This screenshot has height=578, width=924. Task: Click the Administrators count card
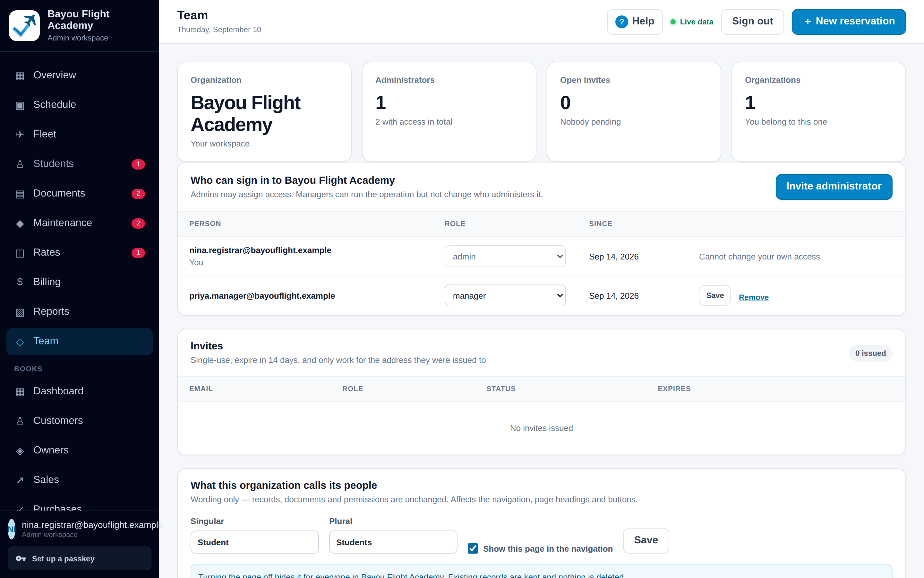point(449,112)
